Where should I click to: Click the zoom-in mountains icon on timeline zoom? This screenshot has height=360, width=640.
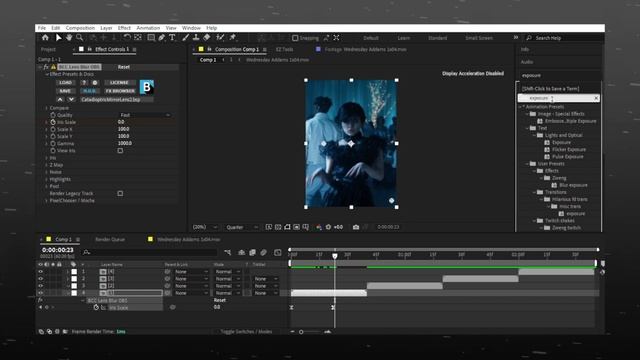point(327,332)
